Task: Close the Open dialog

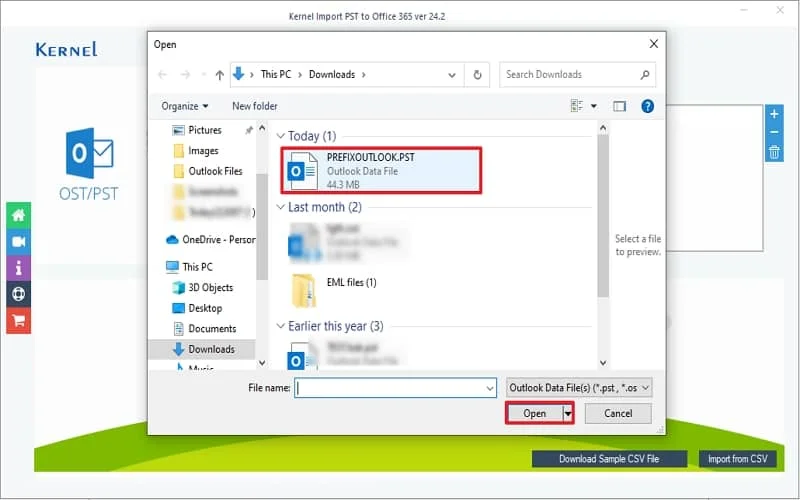Action: (x=654, y=44)
